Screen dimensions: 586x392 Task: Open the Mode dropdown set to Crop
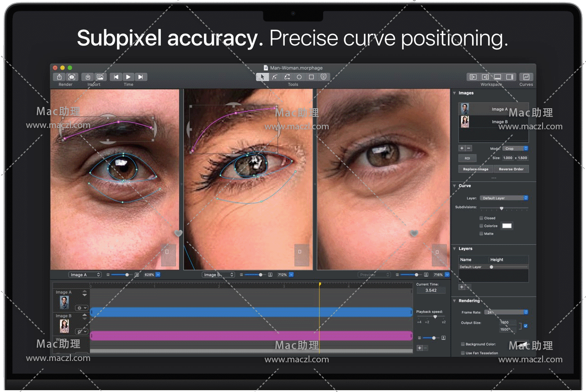515,148
